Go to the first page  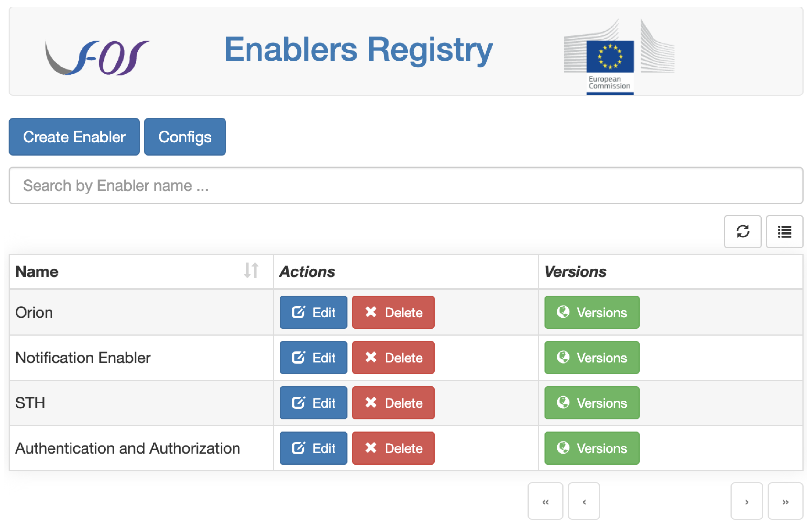pos(545,501)
